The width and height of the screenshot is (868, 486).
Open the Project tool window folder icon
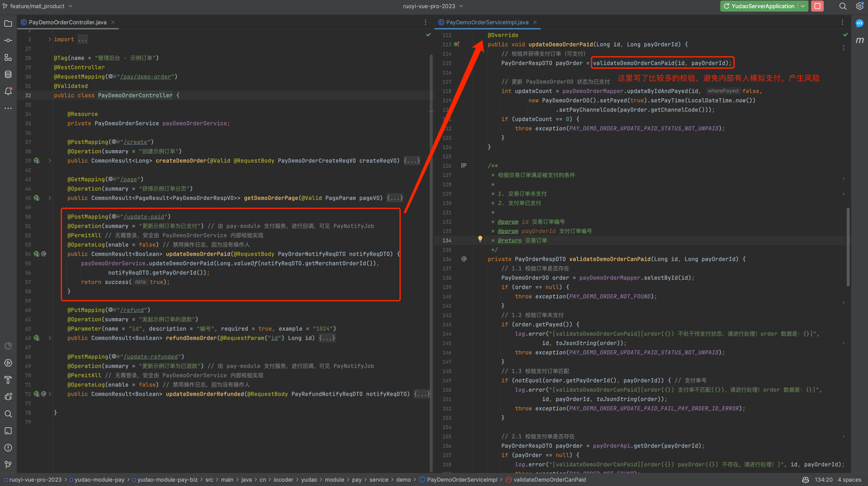click(8, 24)
